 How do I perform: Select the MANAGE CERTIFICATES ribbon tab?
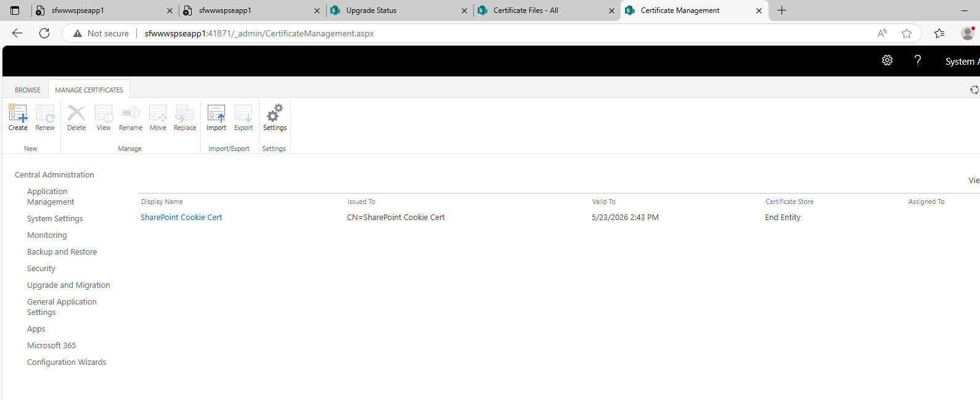click(x=89, y=90)
